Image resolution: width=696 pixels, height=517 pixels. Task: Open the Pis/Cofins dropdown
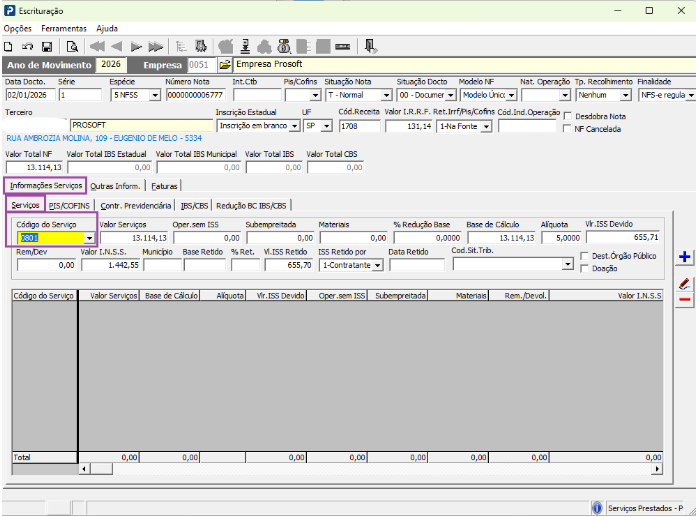[315, 95]
